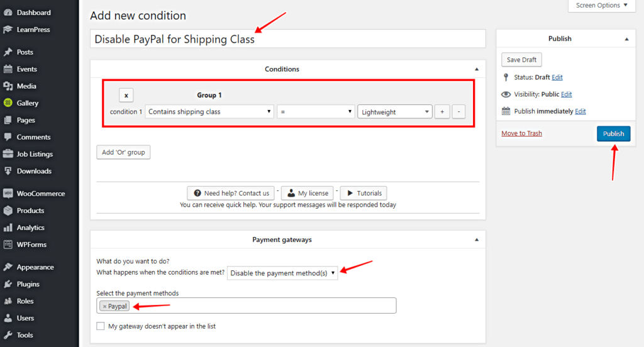This screenshot has height=347, width=644.
Task: Open the Appearance menu item
Action: (x=35, y=267)
